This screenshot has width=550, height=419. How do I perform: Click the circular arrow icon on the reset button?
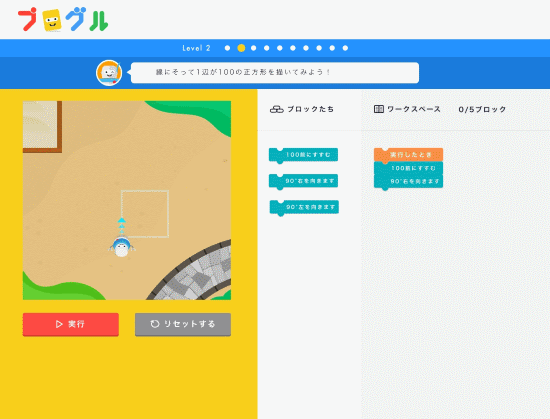(155, 324)
